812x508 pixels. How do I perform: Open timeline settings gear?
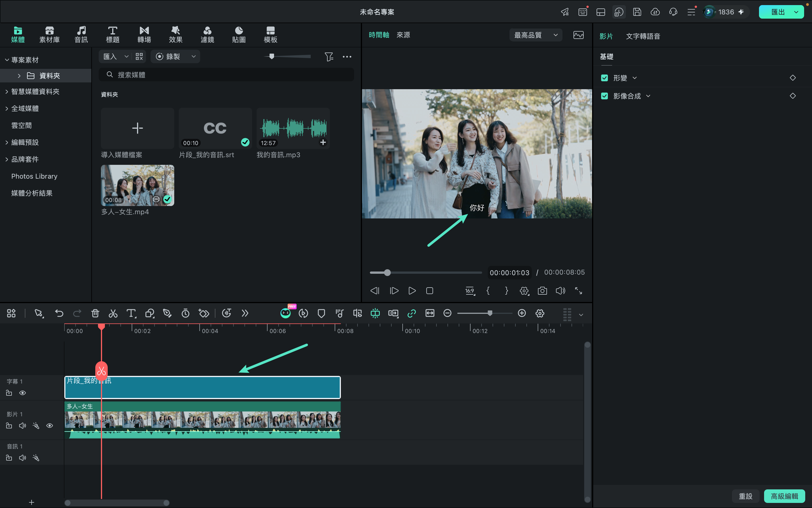[x=540, y=314]
